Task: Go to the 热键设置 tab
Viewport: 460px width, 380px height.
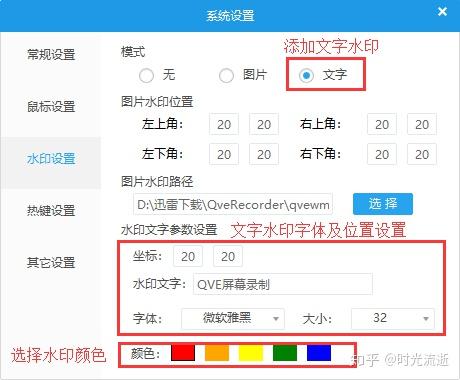Action: pyautogui.click(x=51, y=211)
